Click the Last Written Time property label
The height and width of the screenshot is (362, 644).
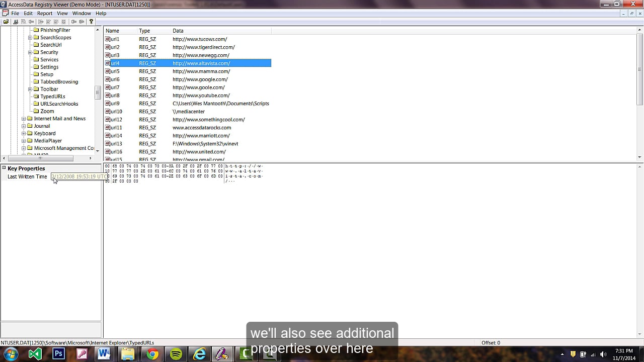[27, 177]
